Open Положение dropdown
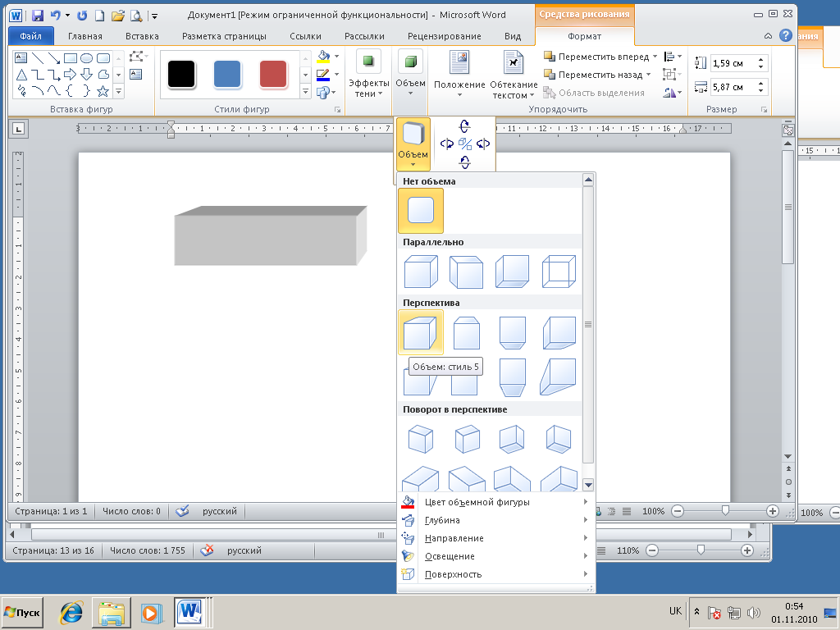The image size is (840, 630). point(459,74)
